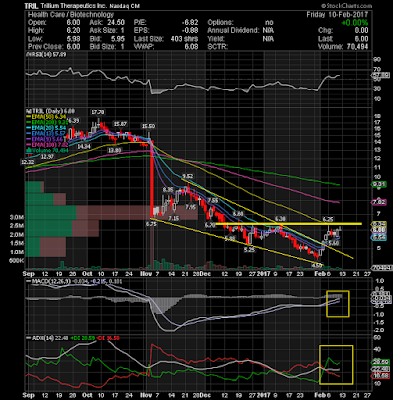Screen dimensions: 393x400
Task: Click the 5.60 price label
Action: (334, 243)
